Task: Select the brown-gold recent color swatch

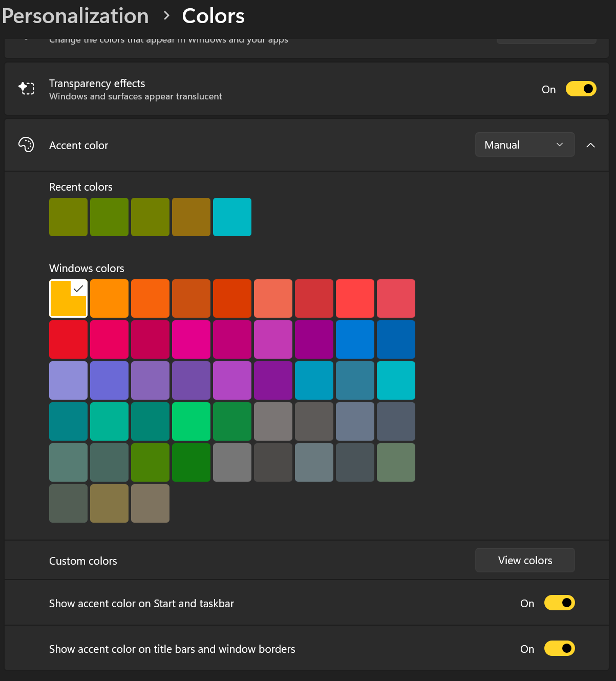Action: tap(191, 217)
